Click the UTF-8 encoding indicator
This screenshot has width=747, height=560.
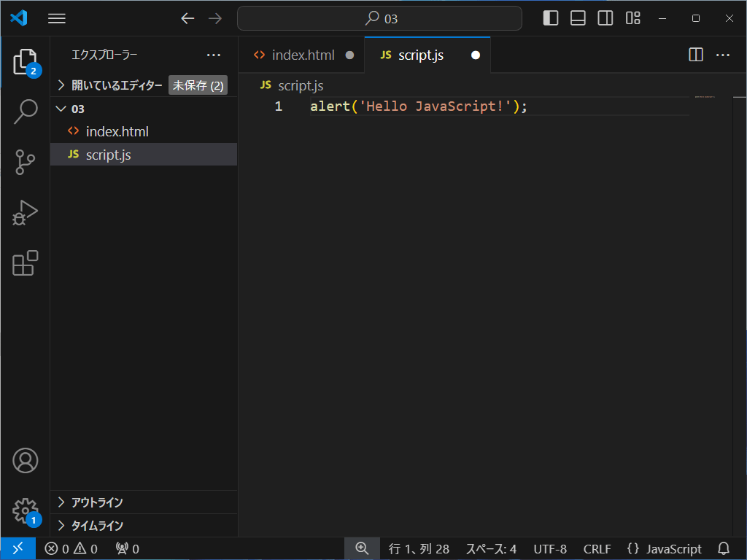(x=550, y=548)
